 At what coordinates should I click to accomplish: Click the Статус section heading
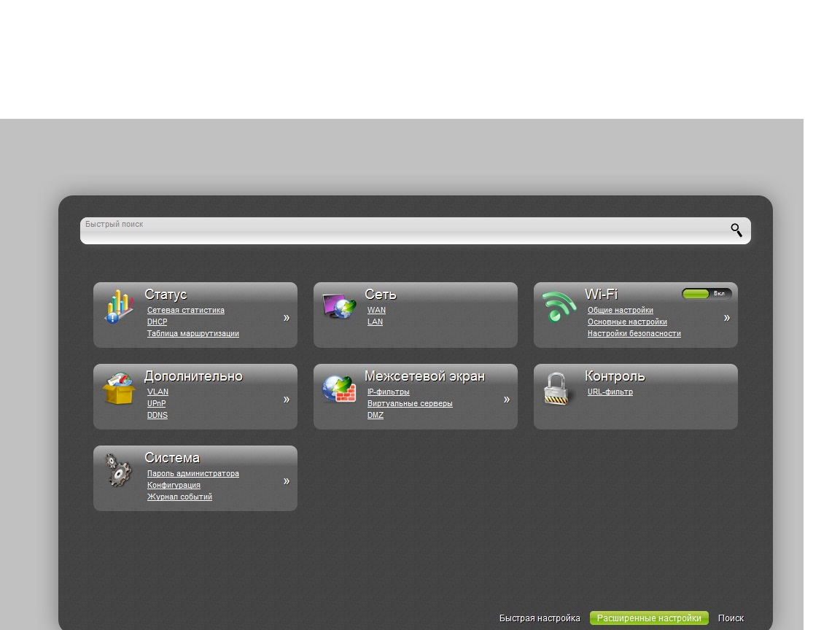166,295
